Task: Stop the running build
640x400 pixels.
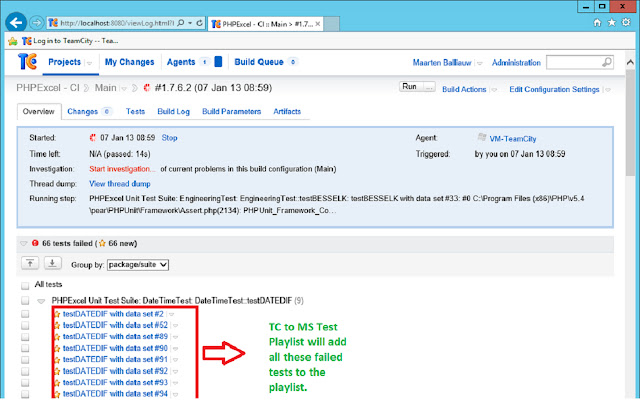Action: [169, 138]
